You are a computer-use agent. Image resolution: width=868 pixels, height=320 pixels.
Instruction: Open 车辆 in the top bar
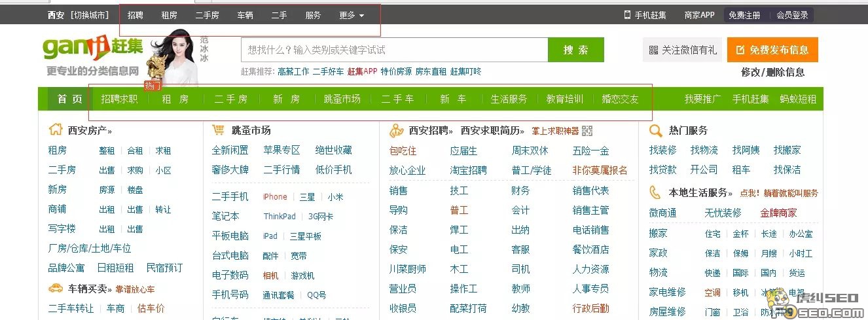pyautogui.click(x=245, y=15)
